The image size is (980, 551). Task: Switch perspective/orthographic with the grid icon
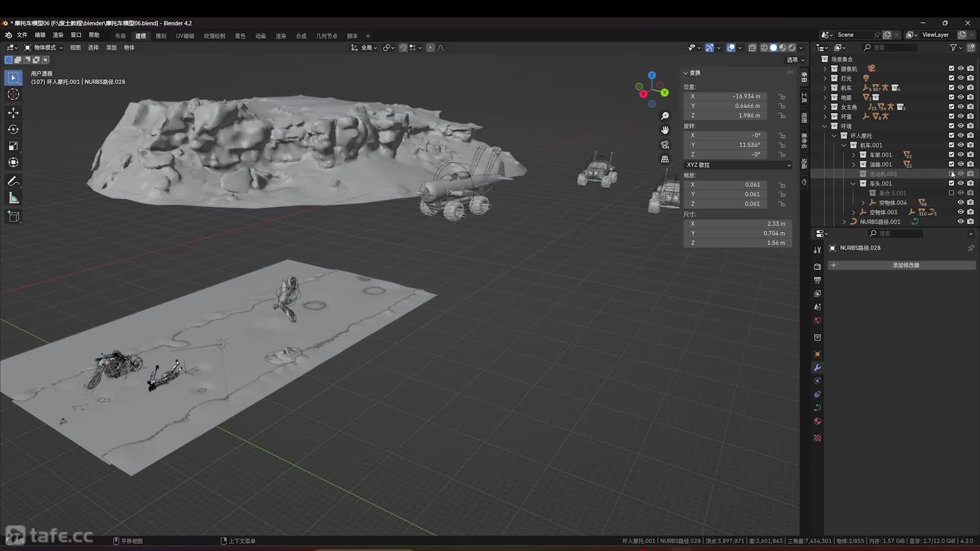tap(665, 159)
